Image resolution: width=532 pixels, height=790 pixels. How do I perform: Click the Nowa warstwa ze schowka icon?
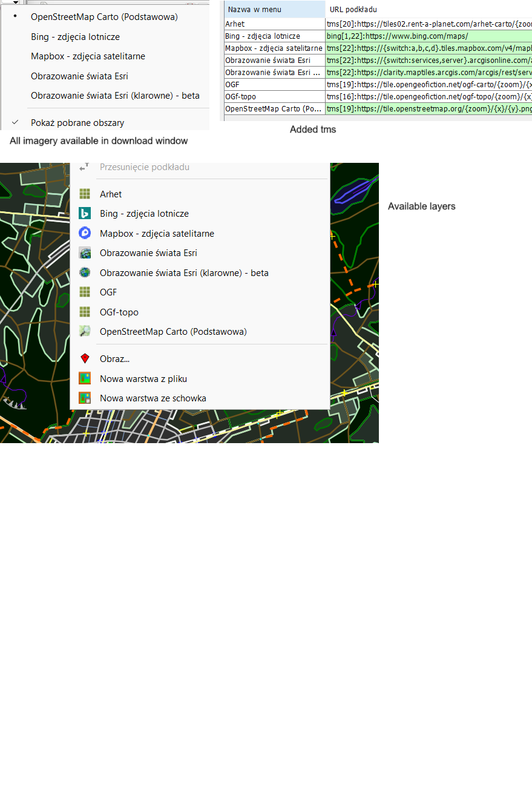click(85, 398)
